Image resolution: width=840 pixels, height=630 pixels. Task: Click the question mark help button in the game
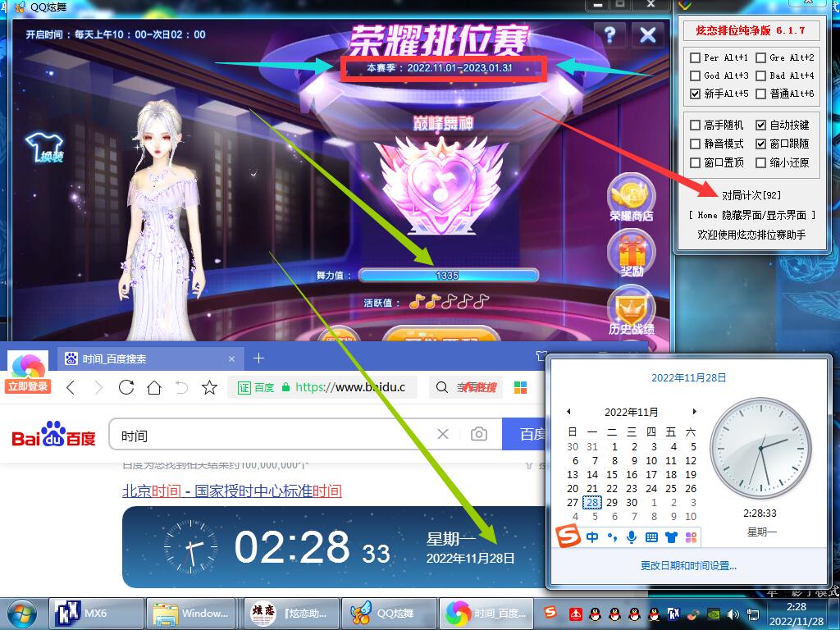coord(609,34)
